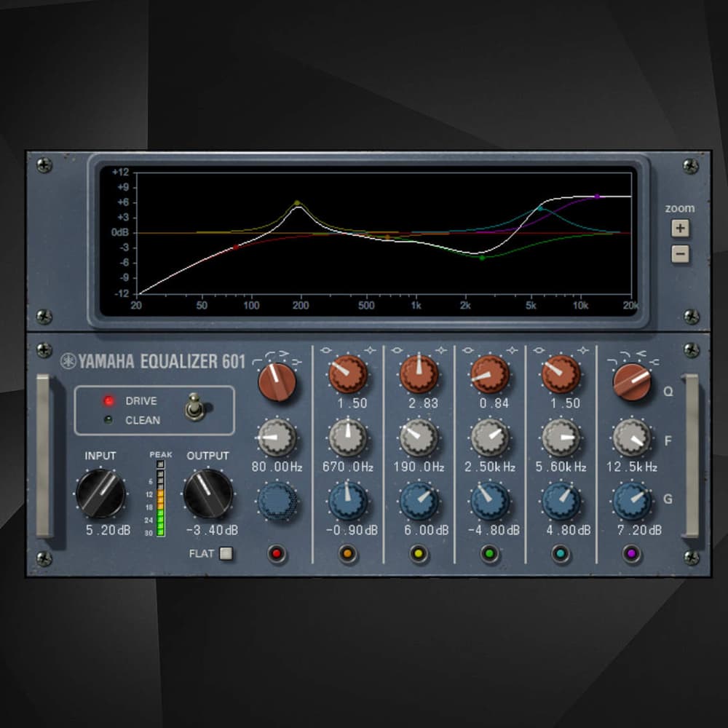
Task: Click the 2.50kHz frequency knob
Action: pos(490,438)
